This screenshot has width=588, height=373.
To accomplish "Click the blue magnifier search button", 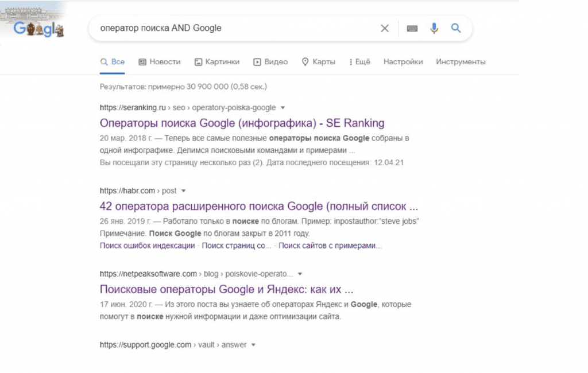I will [456, 28].
